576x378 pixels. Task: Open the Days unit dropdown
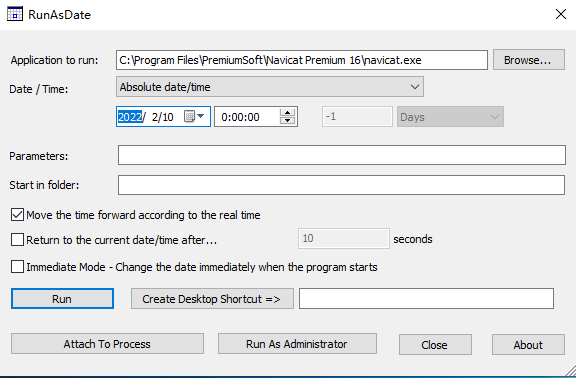coord(450,117)
